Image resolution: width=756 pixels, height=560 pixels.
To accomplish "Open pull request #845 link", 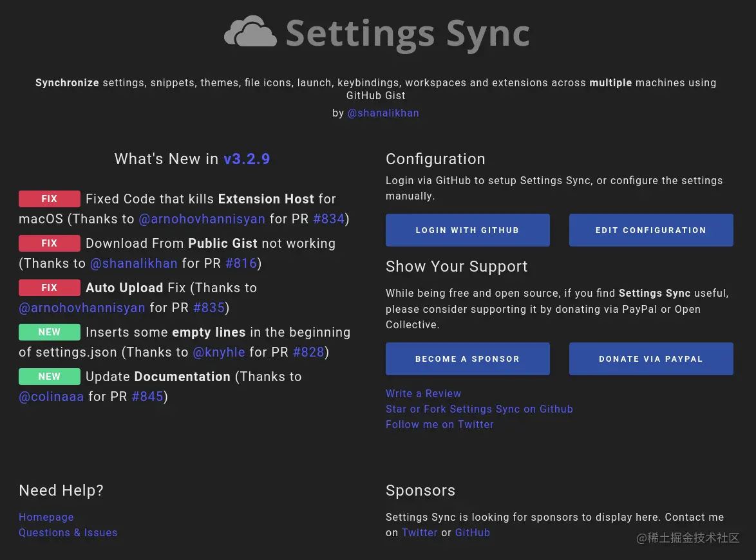I will tap(147, 397).
